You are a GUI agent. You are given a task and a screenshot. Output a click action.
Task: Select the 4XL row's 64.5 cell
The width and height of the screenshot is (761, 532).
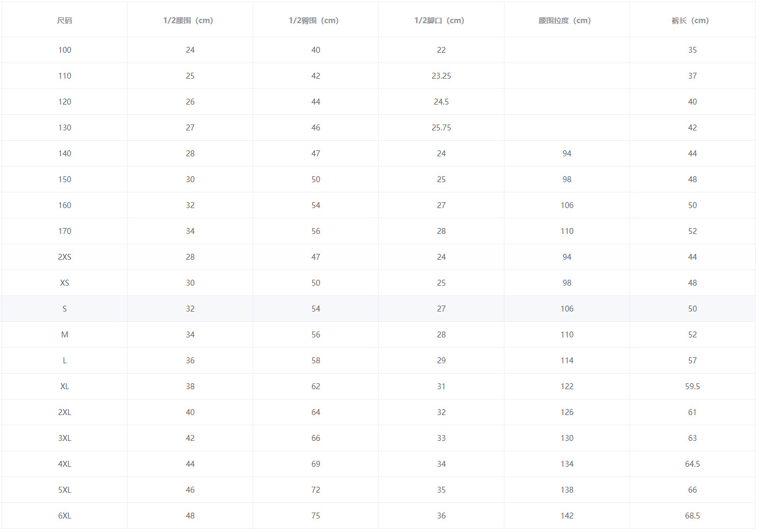[693, 464]
